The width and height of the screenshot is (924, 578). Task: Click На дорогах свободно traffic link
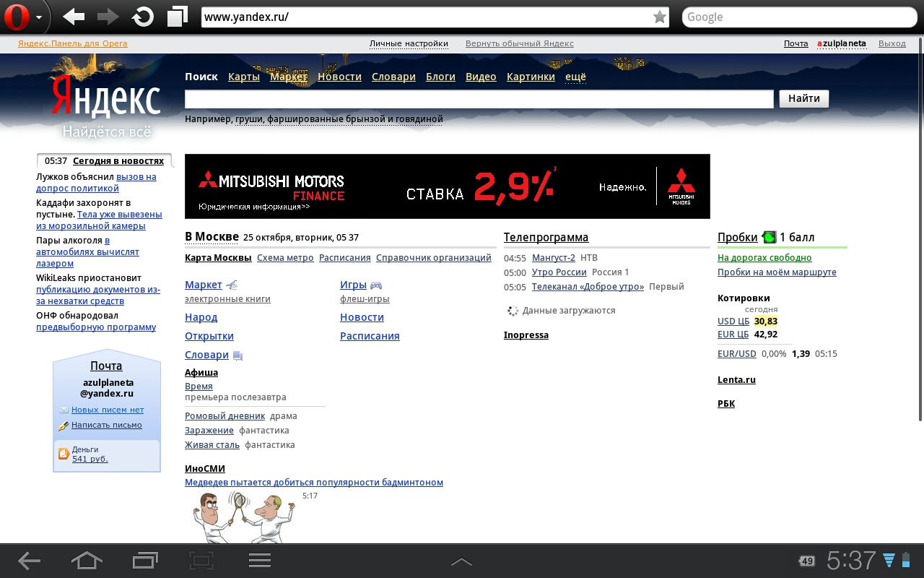764,258
